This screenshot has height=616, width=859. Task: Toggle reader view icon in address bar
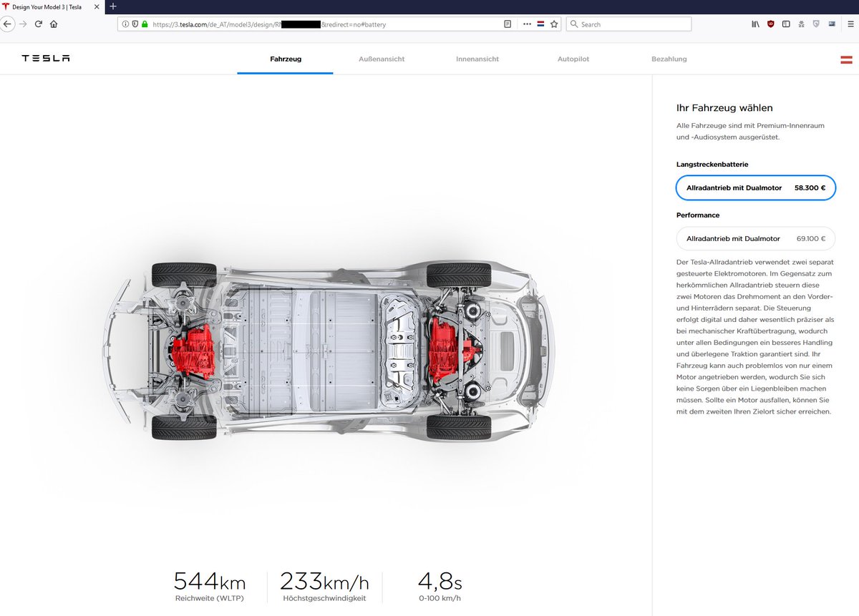508,24
